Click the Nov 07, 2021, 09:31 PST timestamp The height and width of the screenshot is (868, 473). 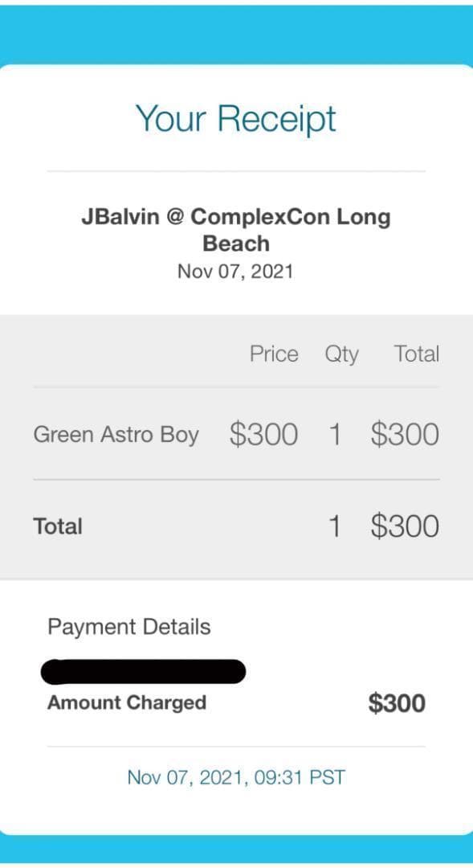[235, 777]
